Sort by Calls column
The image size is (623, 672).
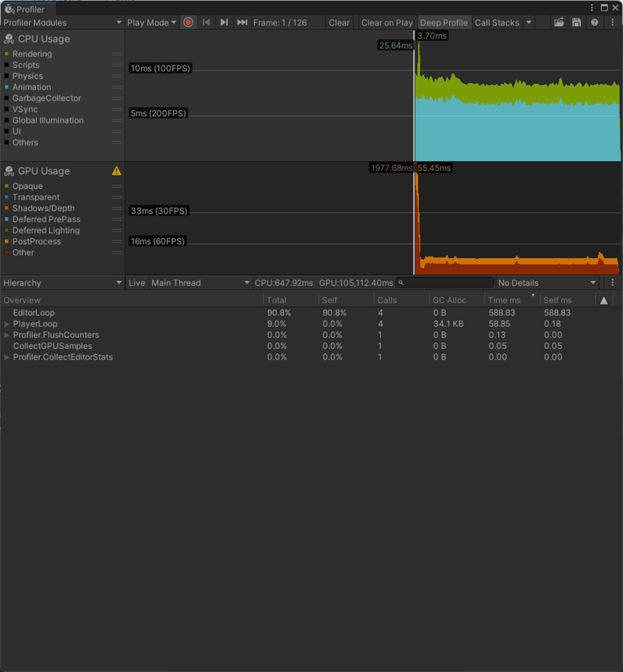click(402, 300)
